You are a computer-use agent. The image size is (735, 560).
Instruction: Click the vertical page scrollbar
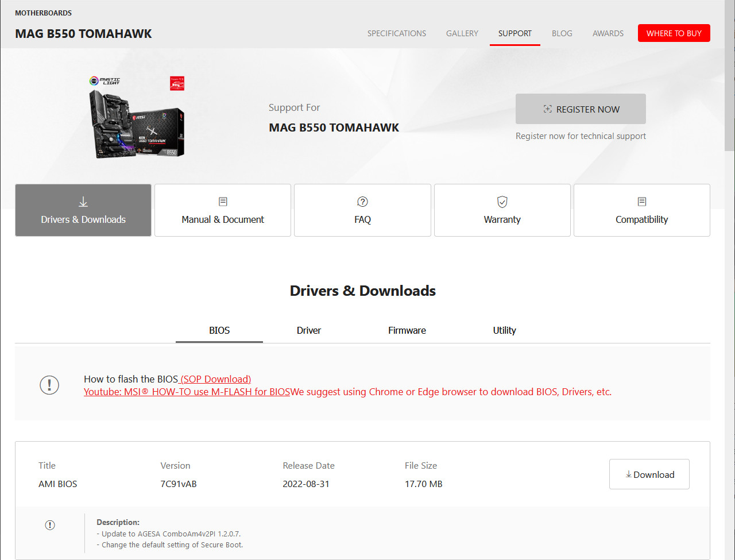tap(729, 103)
